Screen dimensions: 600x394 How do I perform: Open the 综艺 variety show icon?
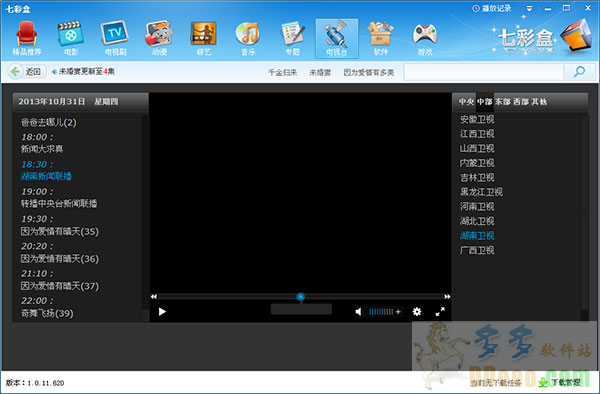(x=204, y=38)
